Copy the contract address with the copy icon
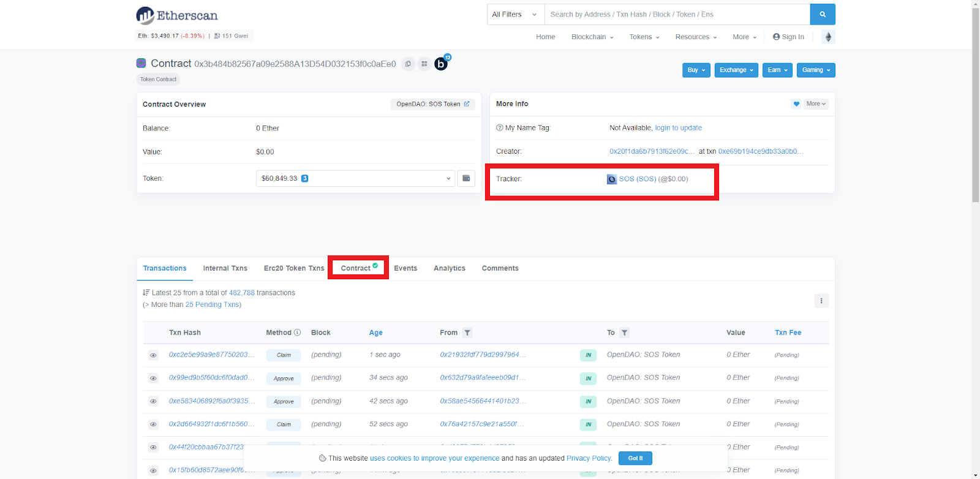This screenshot has height=479, width=980. click(x=408, y=64)
